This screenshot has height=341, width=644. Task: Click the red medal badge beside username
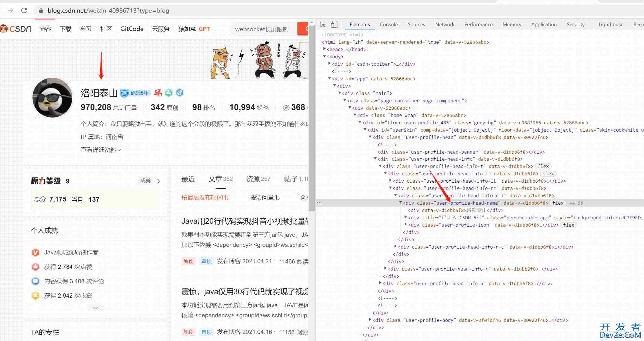pos(158,93)
